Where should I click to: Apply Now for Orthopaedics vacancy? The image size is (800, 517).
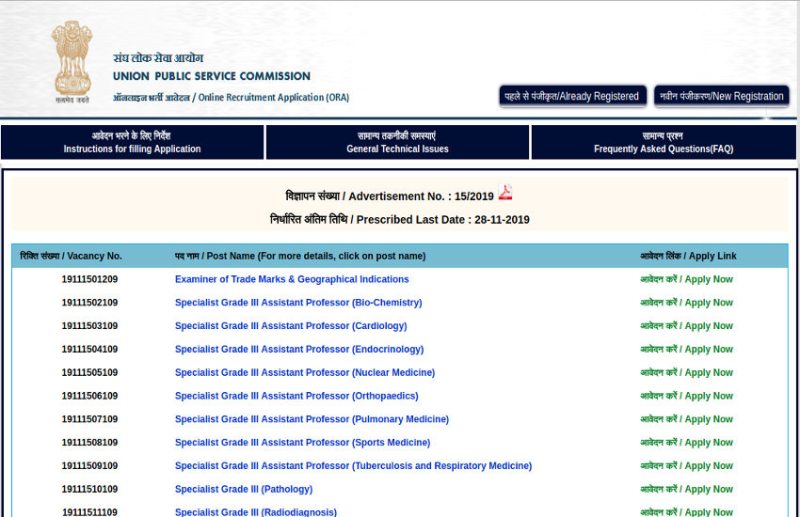coord(687,396)
